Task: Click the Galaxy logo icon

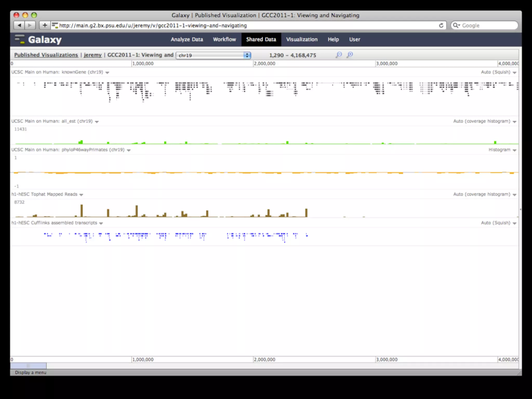Action: pyautogui.click(x=20, y=39)
